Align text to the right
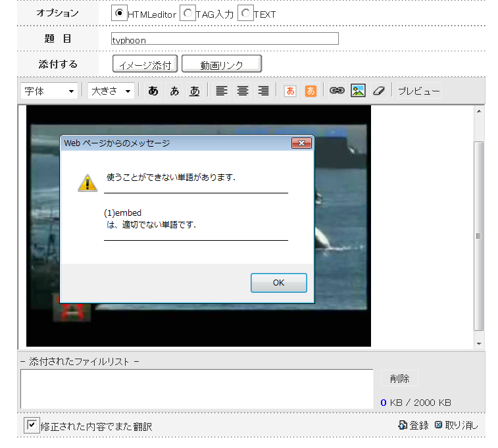The width and height of the screenshot is (498, 448). [x=263, y=91]
